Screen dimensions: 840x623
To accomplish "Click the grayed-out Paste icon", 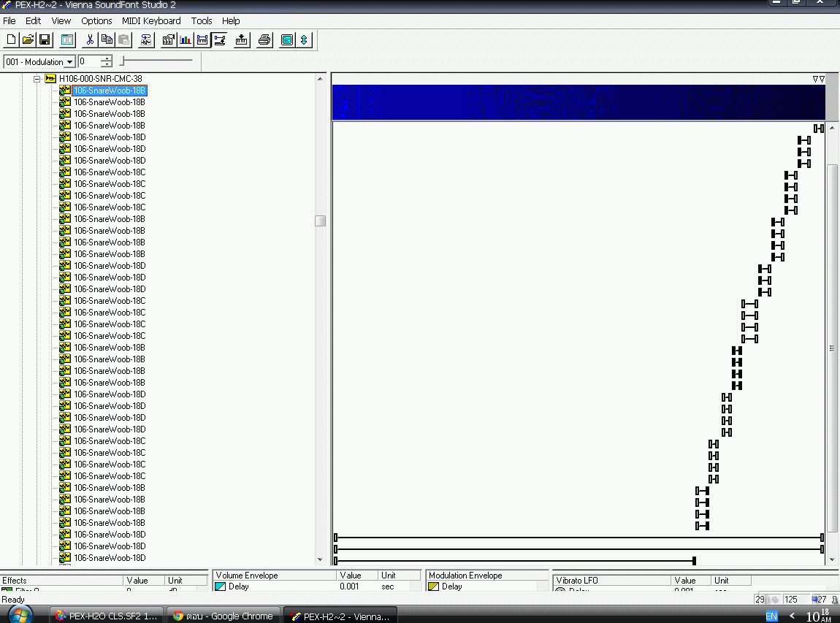I will (x=123, y=39).
